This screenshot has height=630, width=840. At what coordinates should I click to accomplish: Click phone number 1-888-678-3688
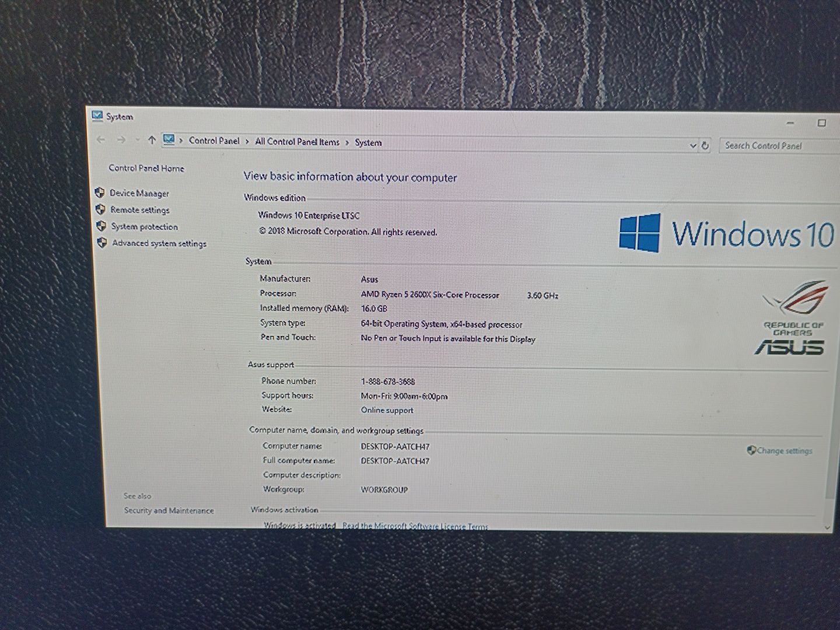[x=387, y=381]
